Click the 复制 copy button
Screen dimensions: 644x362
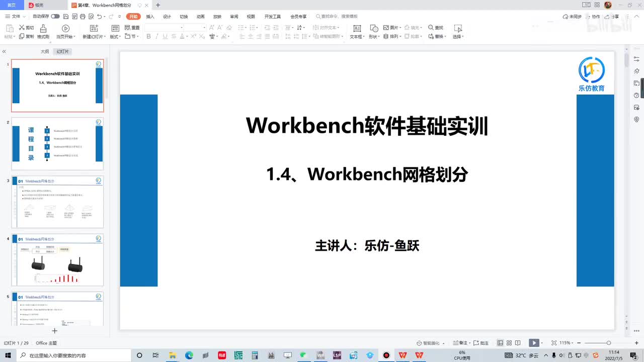[x=27, y=36]
